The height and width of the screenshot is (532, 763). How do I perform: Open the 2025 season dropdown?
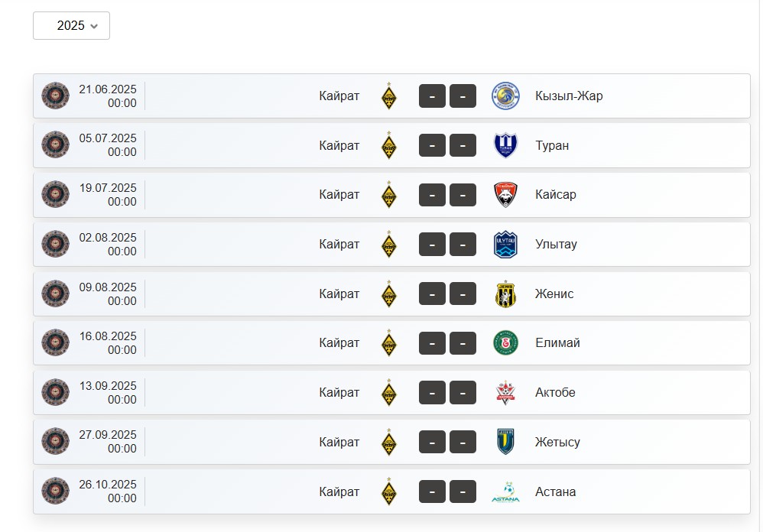tap(71, 26)
